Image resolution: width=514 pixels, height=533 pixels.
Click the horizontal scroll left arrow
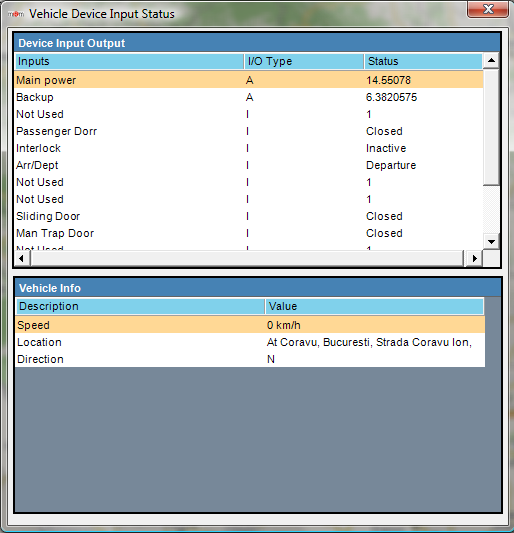coord(21,258)
